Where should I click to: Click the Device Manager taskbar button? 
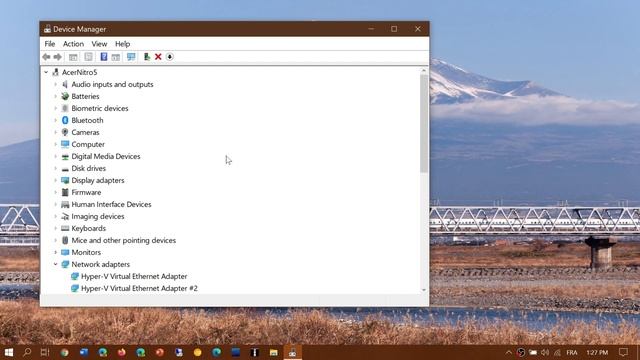click(x=292, y=352)
